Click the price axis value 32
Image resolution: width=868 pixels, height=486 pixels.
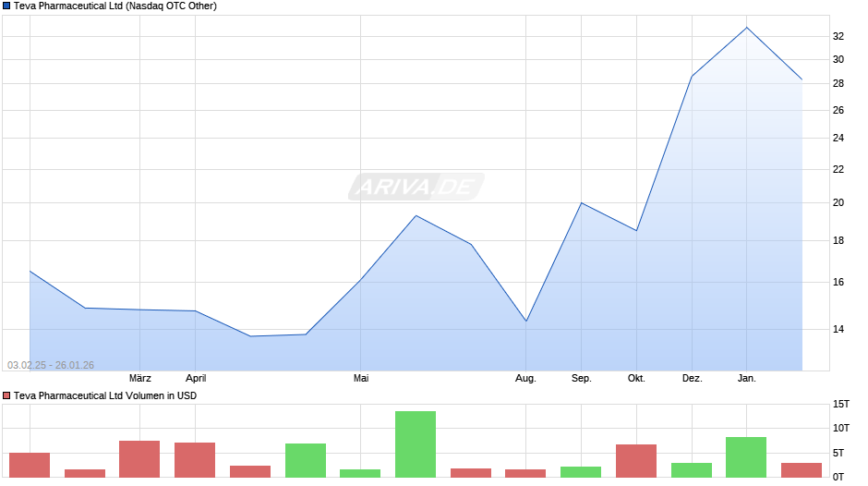coord(838,37)
